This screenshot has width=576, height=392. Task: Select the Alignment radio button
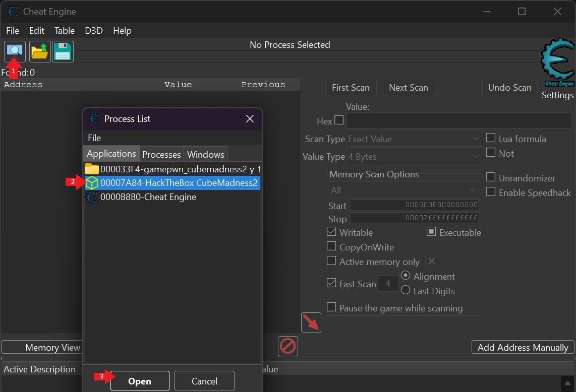click(x=406, y=275)
